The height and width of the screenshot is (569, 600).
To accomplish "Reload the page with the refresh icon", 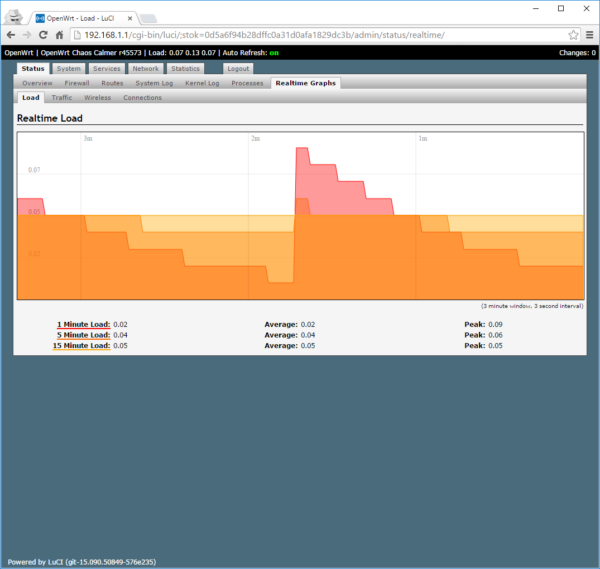I will click(x=45, y=35).
